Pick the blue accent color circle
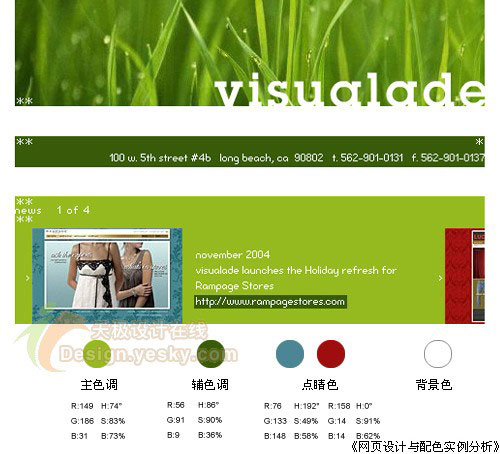The width and height of the screenshot is (500, 454). tap(290, 354)
